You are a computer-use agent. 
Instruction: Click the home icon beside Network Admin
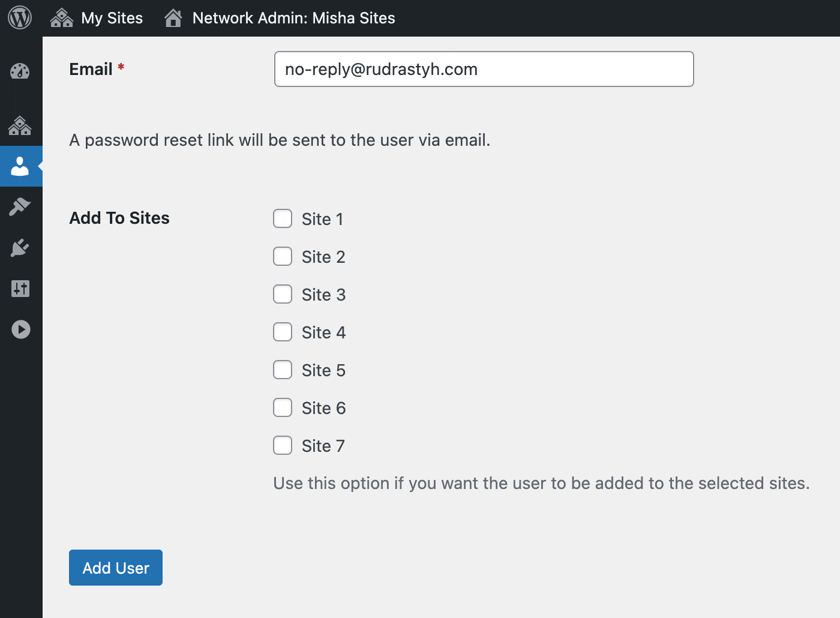point(173,18)
